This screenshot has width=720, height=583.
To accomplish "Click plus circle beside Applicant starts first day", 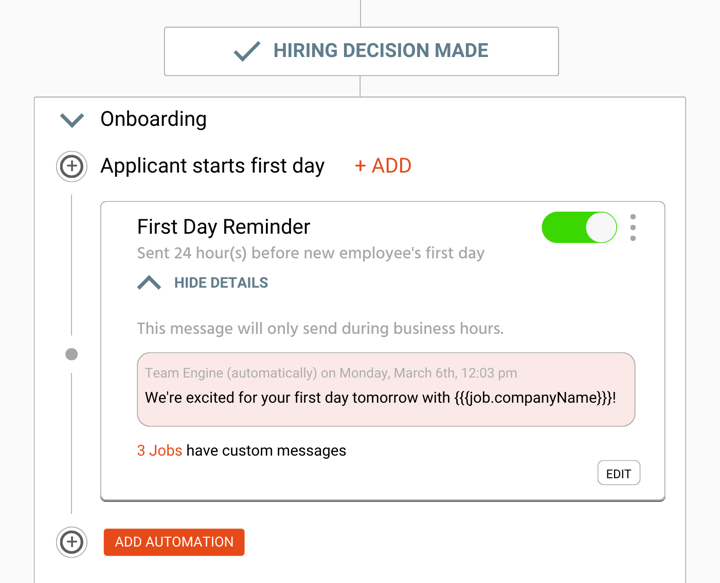I will [72, 166].
